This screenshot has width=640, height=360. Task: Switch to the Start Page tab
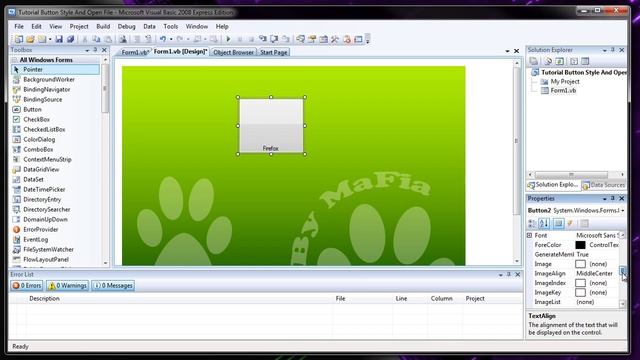click(x=273, y=52)
